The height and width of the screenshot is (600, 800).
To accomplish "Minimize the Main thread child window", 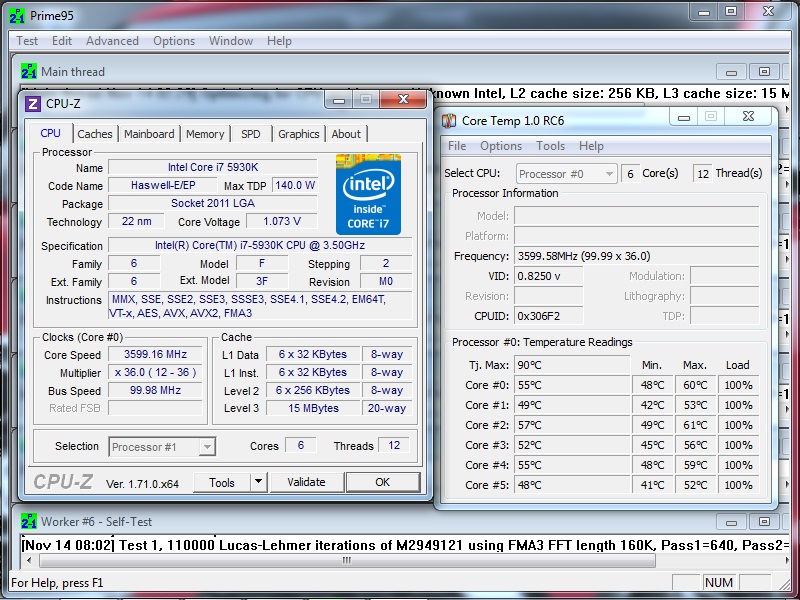I will pyautogui.click(x=731, y=72).
